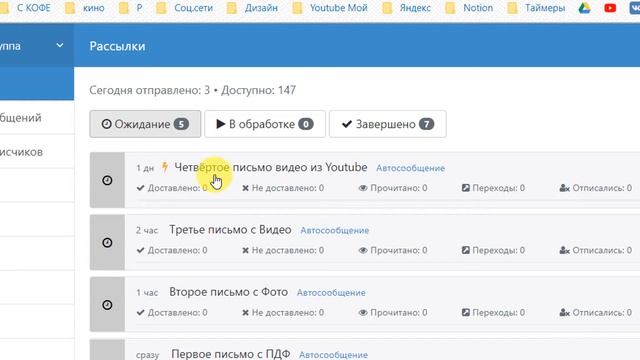Screen dimensions: 640x360
Task: Click Доставлено: 0 in Четвёртое письмо row
Action: click(172, 188)
